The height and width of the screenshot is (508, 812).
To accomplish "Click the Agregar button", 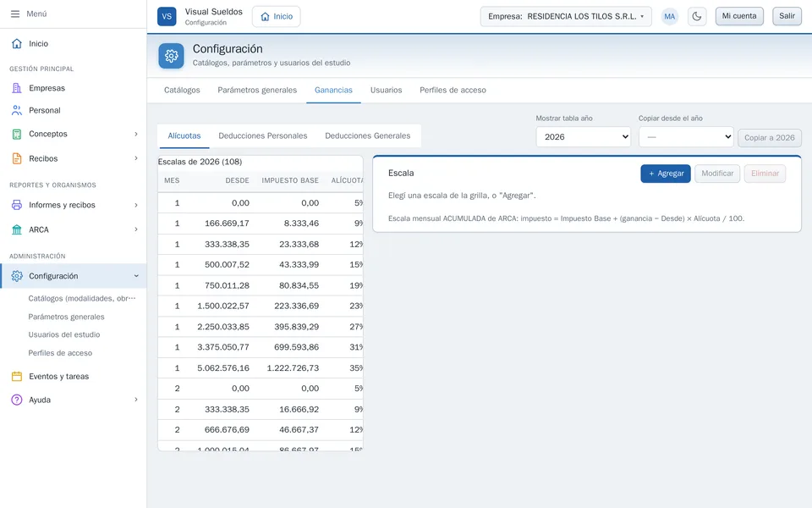I will click(x=666, y=174).
